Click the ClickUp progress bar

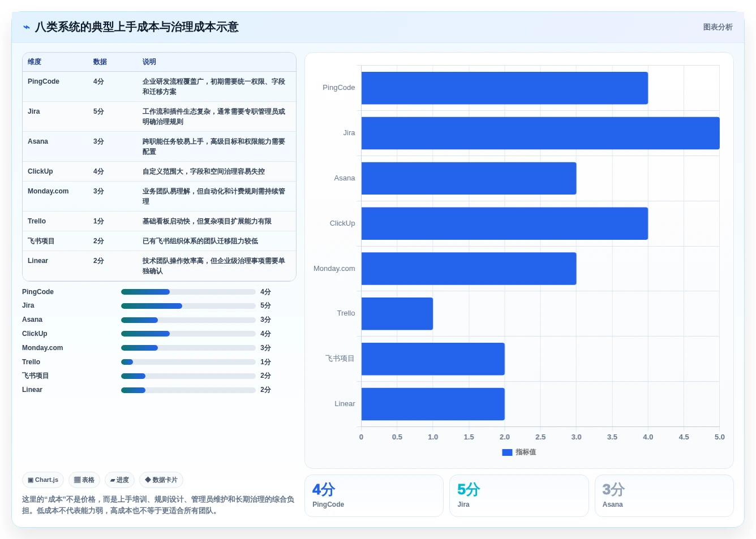(x=188, y=334)
